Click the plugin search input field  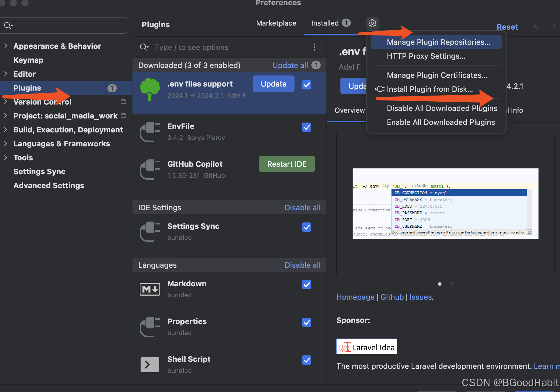pos(203,47)
